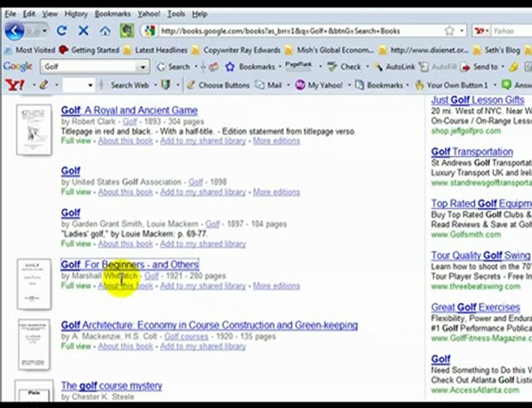Expand the Send to dropdown arrow
The width and height of the screenshot is (532, 408).
click(503, 67)
